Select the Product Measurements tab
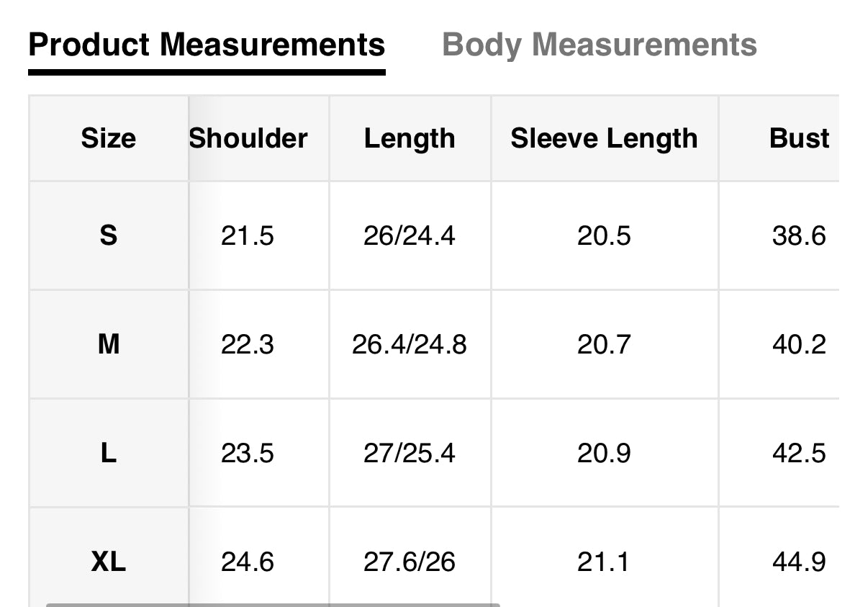The height and width of the screenshot is (607, 868). point(207,45)
